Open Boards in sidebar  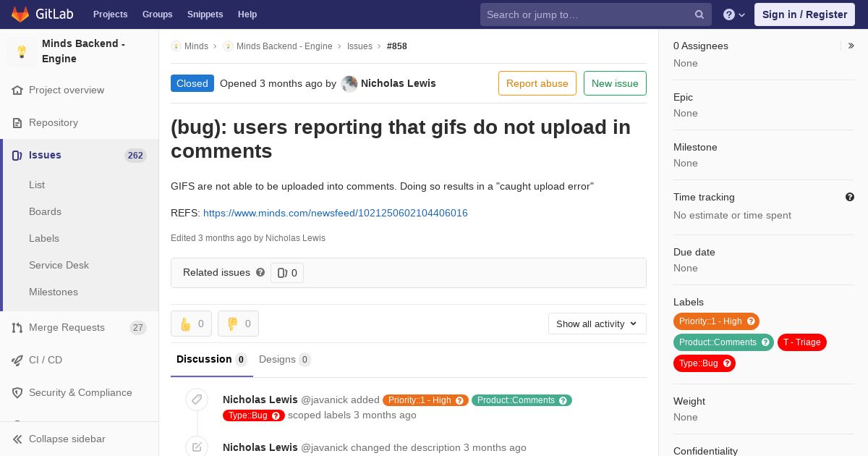point(45,211)
